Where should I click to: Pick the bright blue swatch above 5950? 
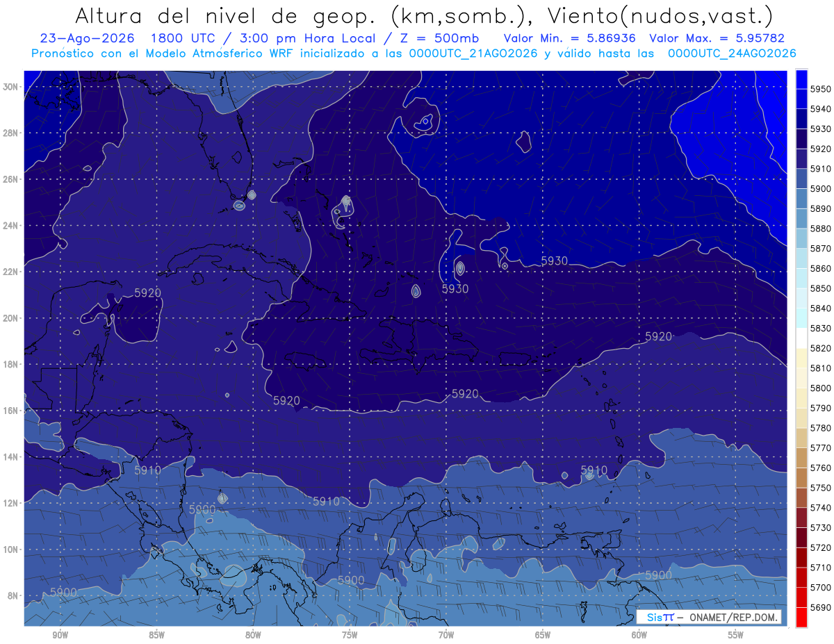[801, 79]
